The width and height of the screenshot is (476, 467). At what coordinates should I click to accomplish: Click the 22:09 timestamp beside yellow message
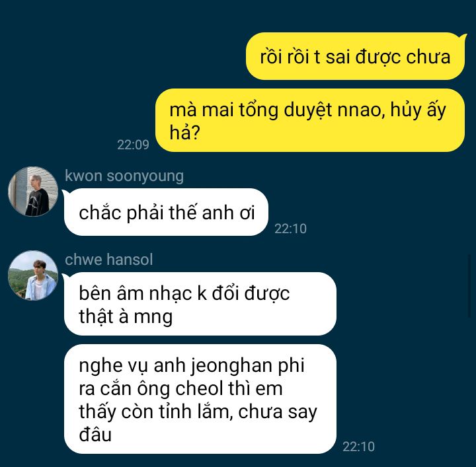(x=133, y=145)
